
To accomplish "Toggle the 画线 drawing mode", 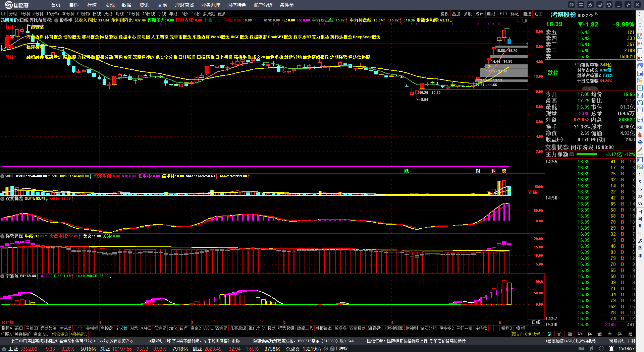I will [491, 14].
